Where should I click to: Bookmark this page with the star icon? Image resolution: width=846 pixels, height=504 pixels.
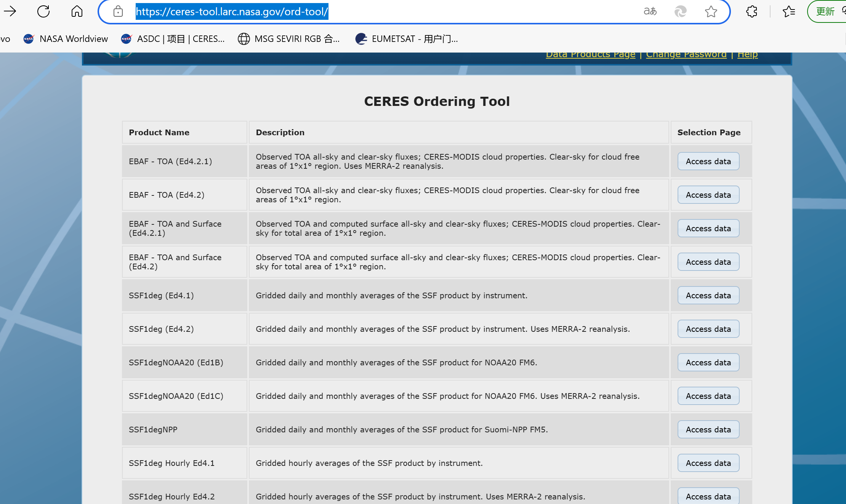(711, 11)
